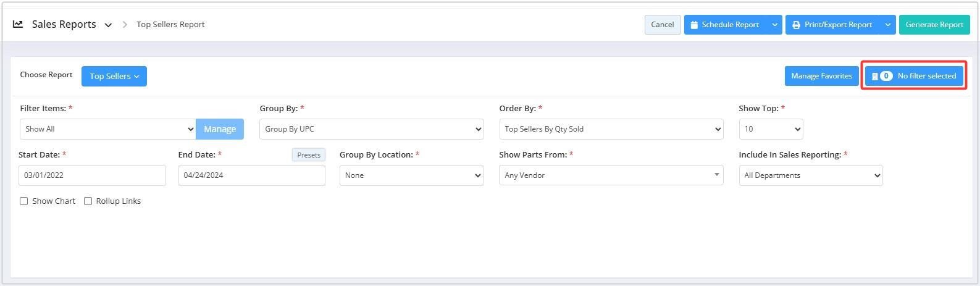Expand the Sales Reports chevron menu

pyautogui.click(x=108, y=25)
